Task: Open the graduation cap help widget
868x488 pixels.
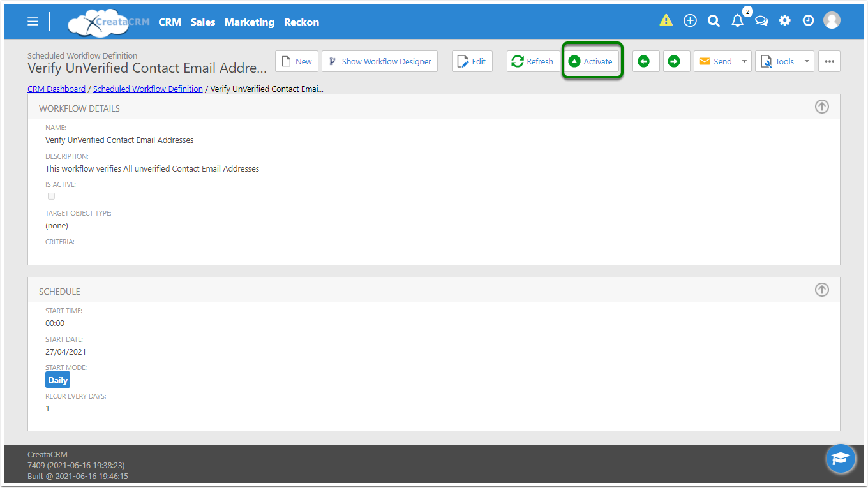Action: click(841, 459)
